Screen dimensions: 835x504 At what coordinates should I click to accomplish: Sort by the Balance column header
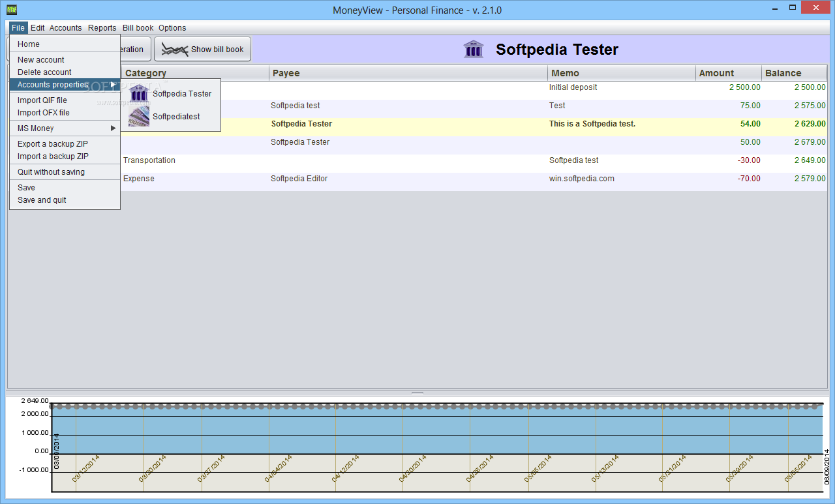click(x=795, y=73)
